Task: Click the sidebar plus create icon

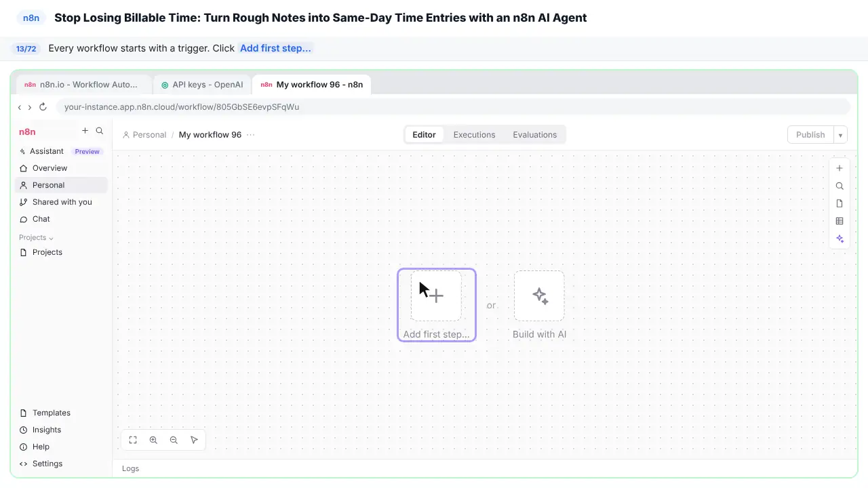Action: [85, 131]
